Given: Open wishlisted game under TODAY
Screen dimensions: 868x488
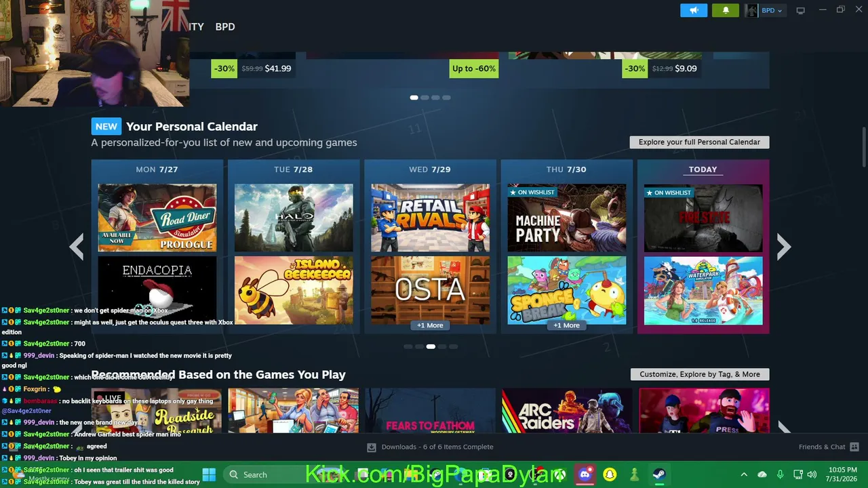Looking at the screenshot, I should tap(703, 218).
